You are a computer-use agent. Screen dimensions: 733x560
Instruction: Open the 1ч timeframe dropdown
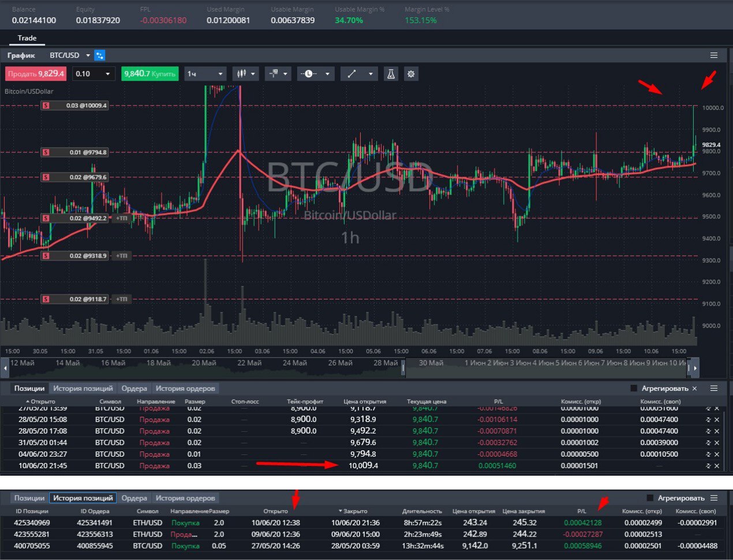[x=220, y=74]
